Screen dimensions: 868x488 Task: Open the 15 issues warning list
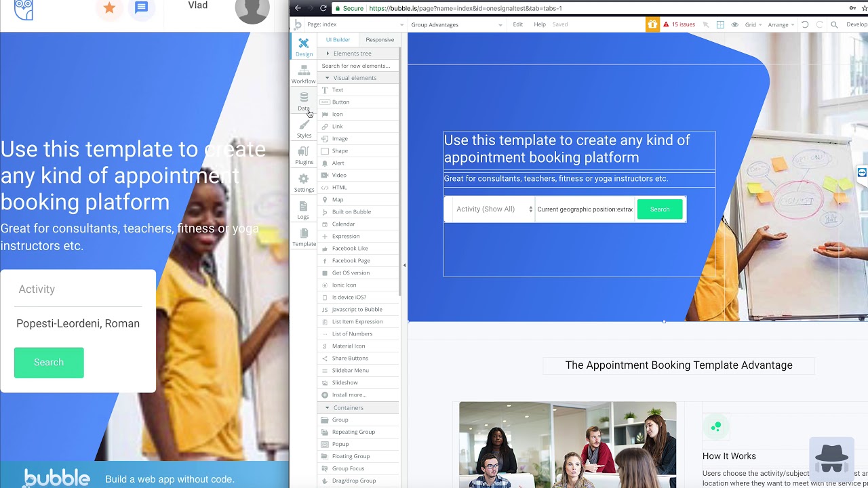click(679, 24)
